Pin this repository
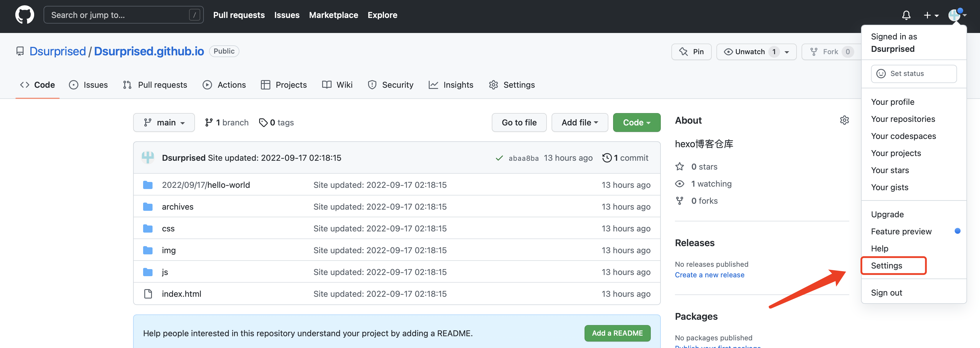The height and width of the screenshot is (348, 980). click(x=691, y=52)
